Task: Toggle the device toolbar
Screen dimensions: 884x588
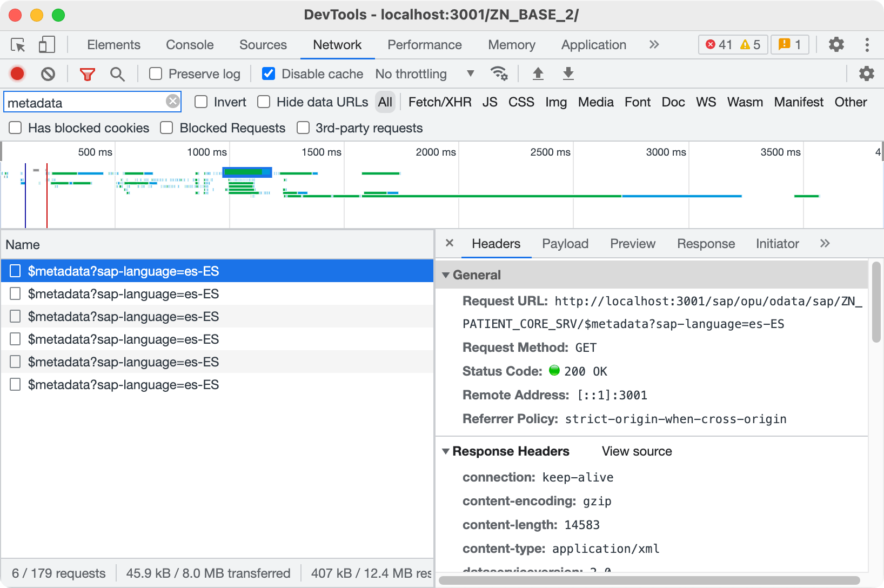Action: (x=46, y=45)
